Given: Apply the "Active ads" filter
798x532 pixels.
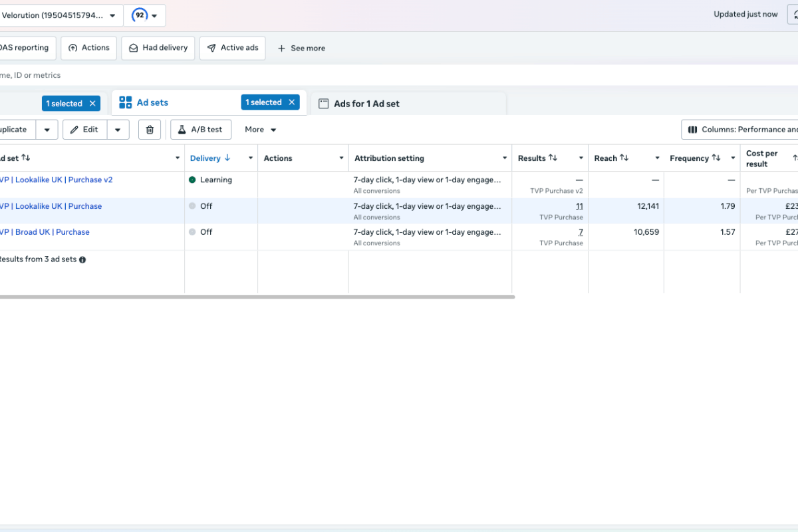Looking at the screenshot, I should (x=233, y=48).
